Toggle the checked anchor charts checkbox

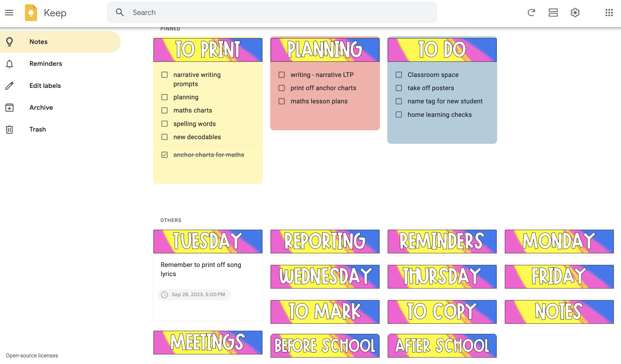coord(165,154)
